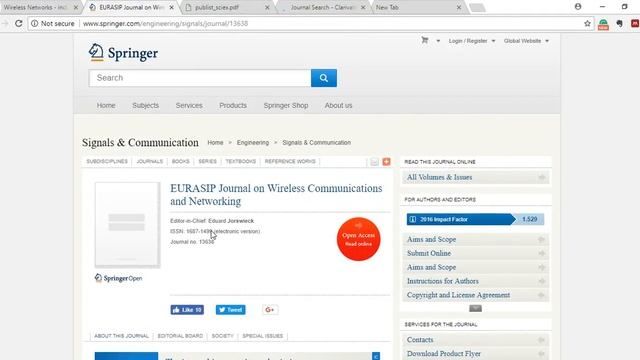Open the Login / Register dropdown
640x360 pixels.
tap(472, 41)
